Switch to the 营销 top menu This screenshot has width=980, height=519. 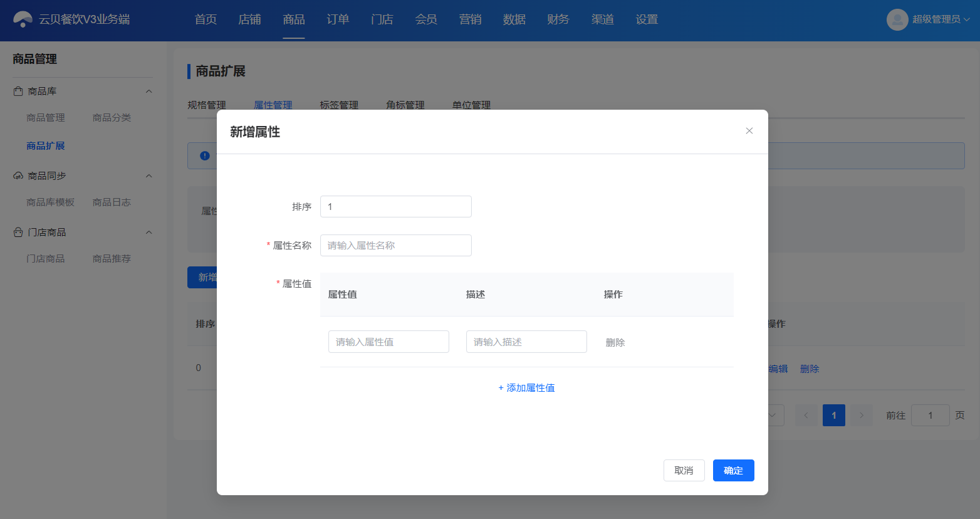(470, 19)
